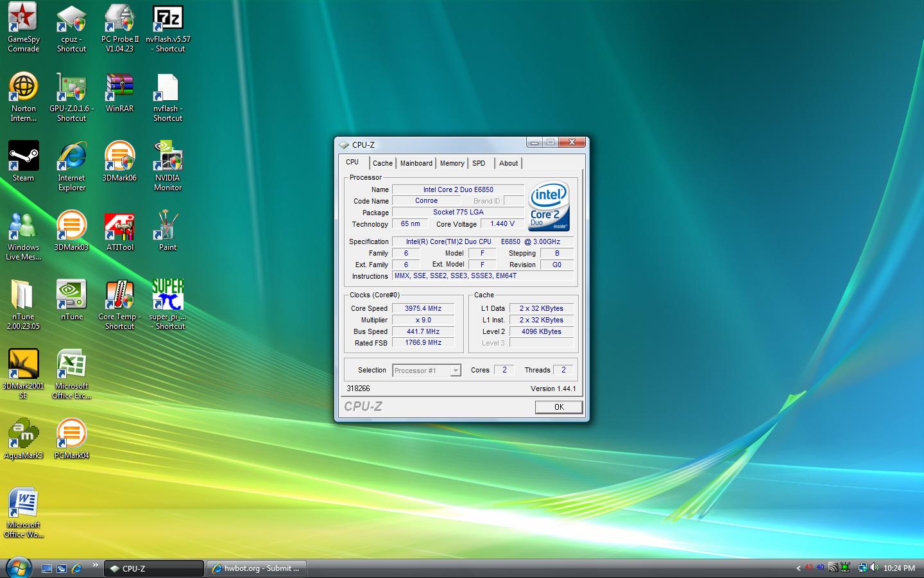Select the Norton Internet Security icon
This screenshot has height=578, width=924.
click(23, 96)
